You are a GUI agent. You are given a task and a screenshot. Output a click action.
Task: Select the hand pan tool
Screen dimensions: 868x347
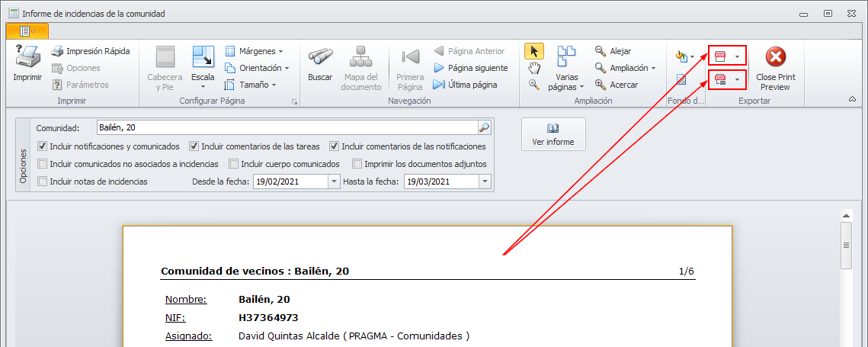point(534,68)
